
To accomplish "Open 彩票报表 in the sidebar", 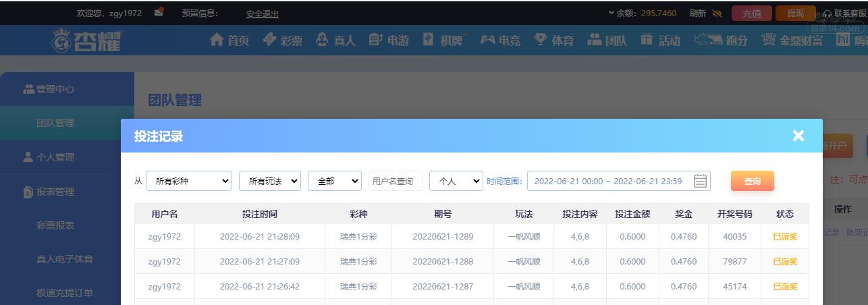I will click(55, 225).
